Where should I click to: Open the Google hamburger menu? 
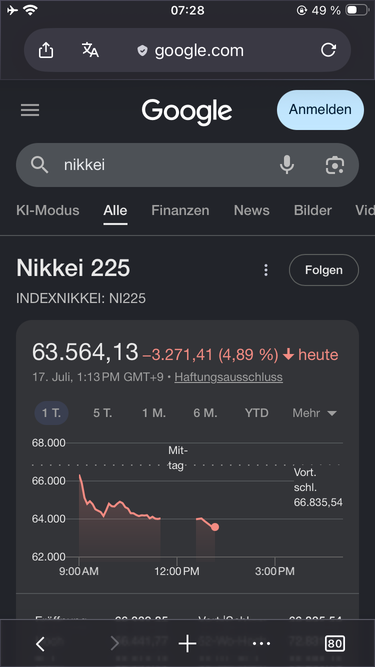click(x=30, y=110)
